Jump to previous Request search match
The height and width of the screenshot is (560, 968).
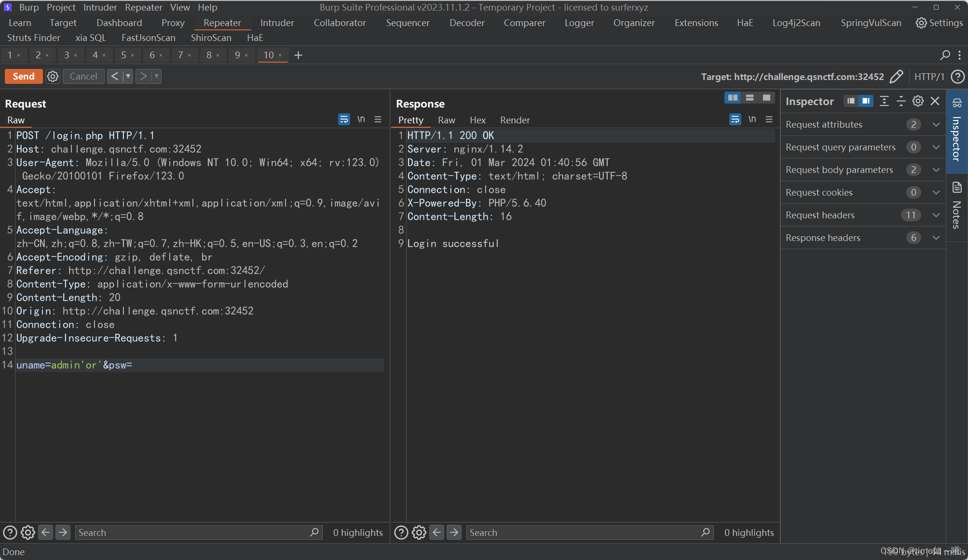[x=46, y=533]
